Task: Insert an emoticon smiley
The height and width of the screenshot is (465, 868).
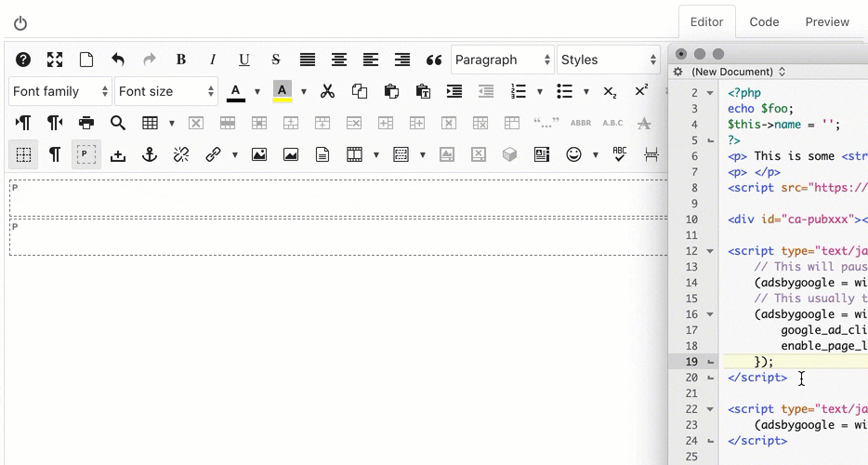Action: click(574, 154)
